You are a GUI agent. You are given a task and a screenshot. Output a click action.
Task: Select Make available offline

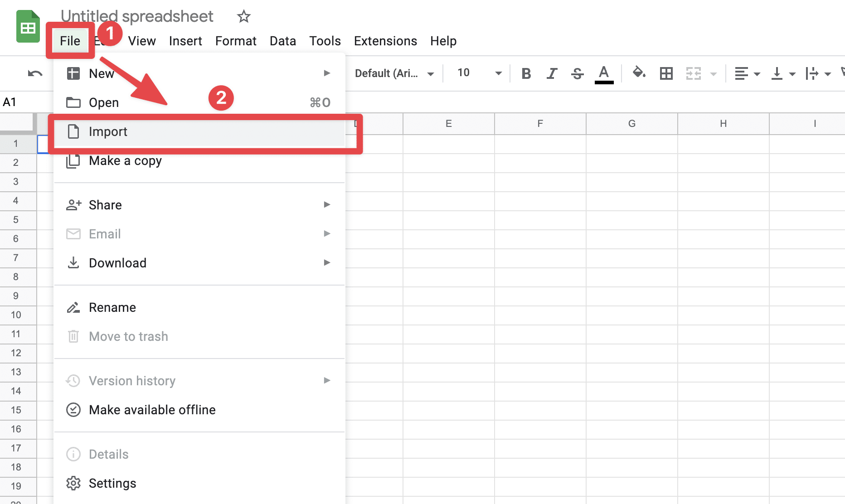199,410
